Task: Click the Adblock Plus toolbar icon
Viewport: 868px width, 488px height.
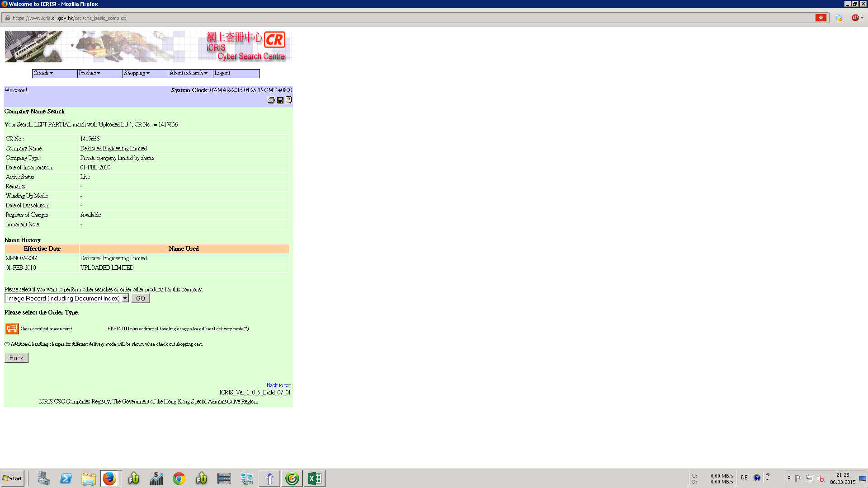Action: [x=855, y=18]
